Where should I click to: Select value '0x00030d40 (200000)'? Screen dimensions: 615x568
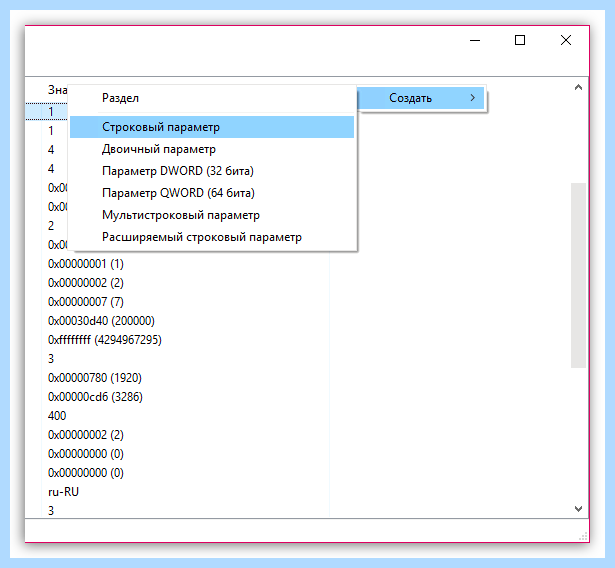[x=101, y=321]
